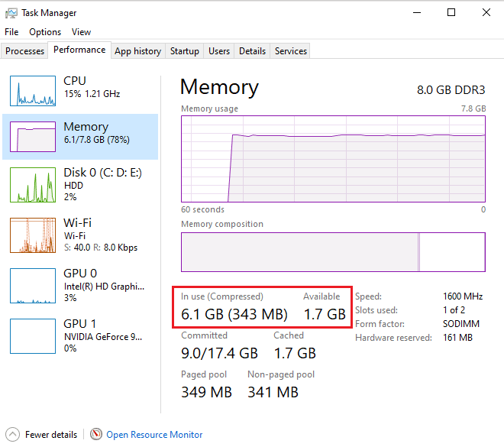Screen dimensions: 504x447
Task: Click the Available 1.7 GB value
Action: pyautogui.click(x=325, y=314)
